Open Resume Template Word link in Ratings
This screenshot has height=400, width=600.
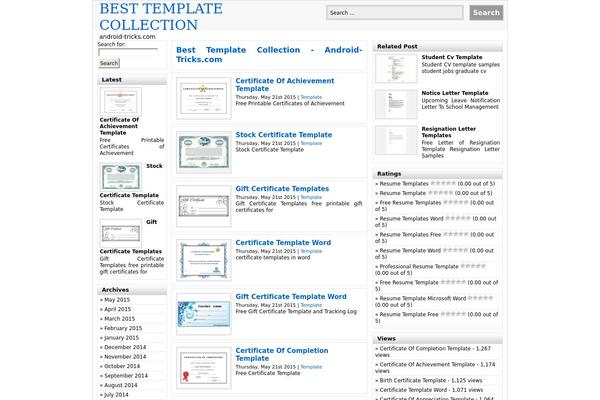click(x=410, y=251)
